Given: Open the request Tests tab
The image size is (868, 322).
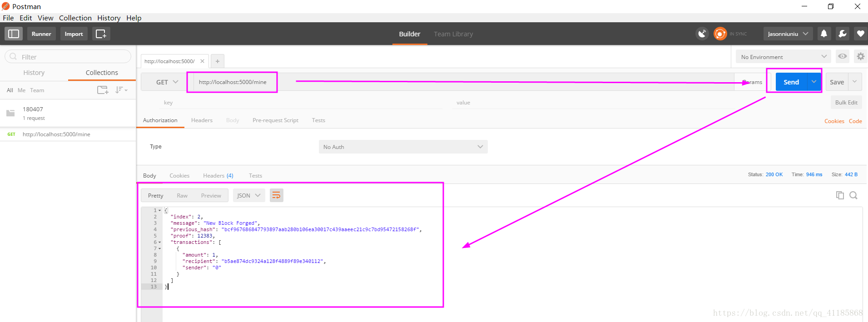Looking at the screenshot, I should pos(318,120).
